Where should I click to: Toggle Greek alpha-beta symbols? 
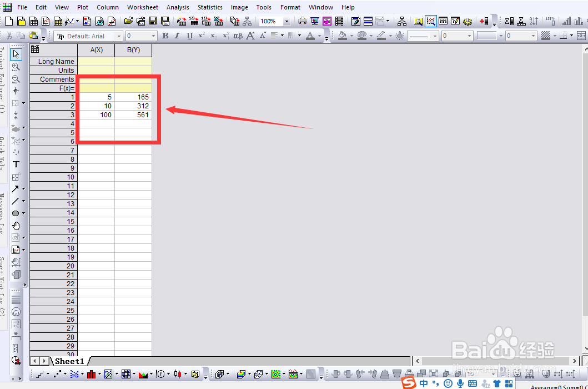tap(238, 36)
